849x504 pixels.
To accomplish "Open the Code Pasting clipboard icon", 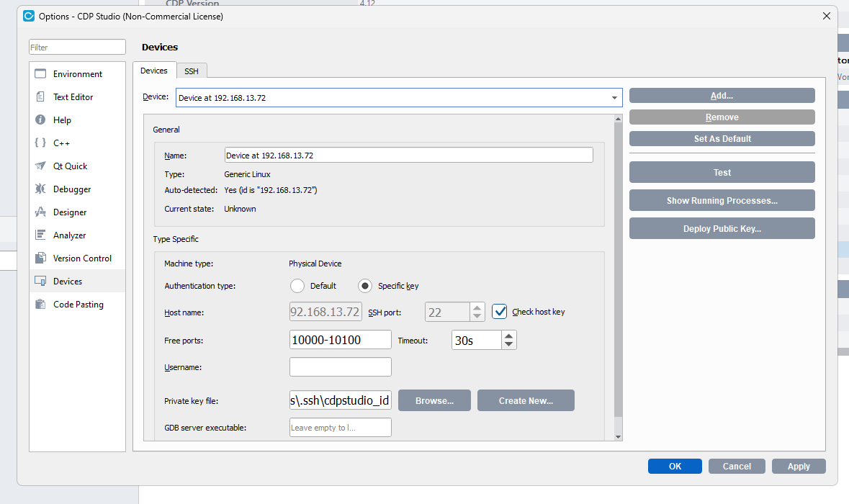I will click(x=40, y=305).
